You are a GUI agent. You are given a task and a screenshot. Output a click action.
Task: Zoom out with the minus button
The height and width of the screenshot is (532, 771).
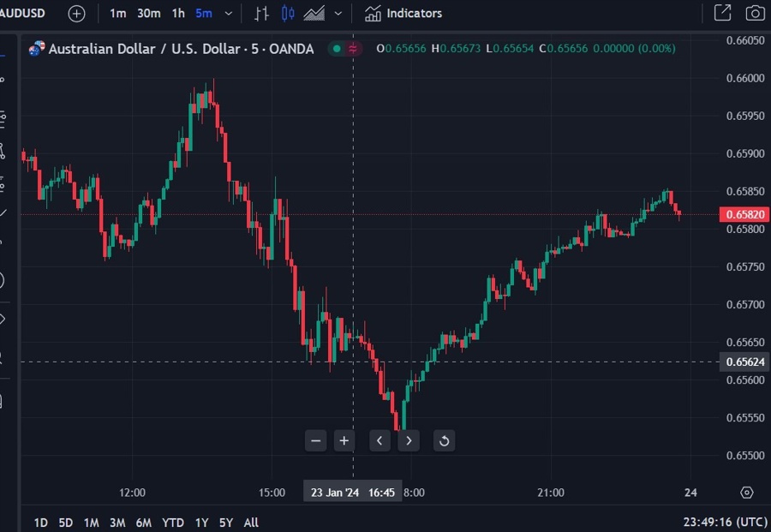tap(315, 440)
